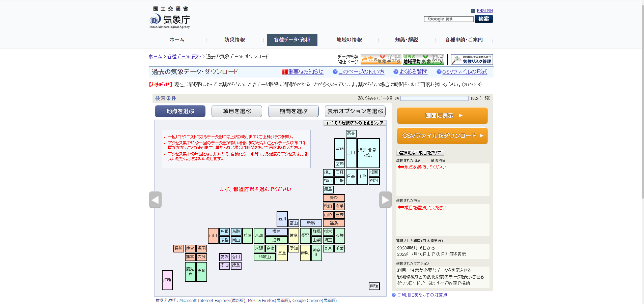Click the left arrow to shift the map

[155, 200]
